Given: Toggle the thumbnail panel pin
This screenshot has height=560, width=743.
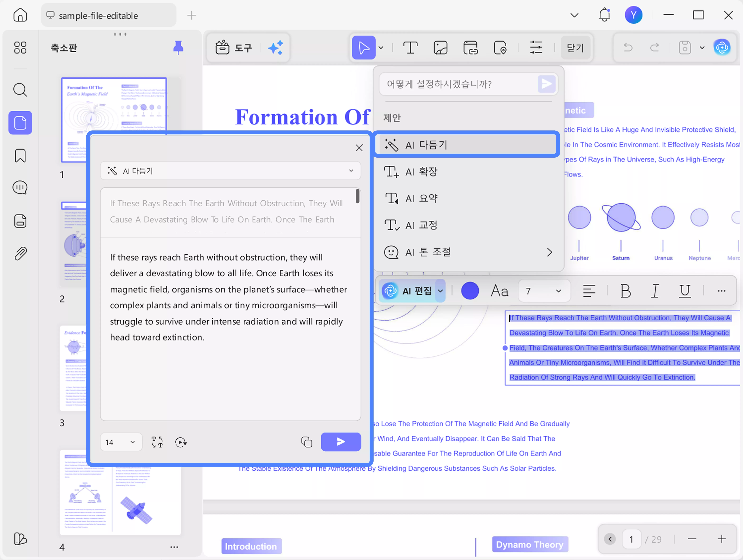Looking at the screenshot, I should pyautogui.click(x=178, y=47).
